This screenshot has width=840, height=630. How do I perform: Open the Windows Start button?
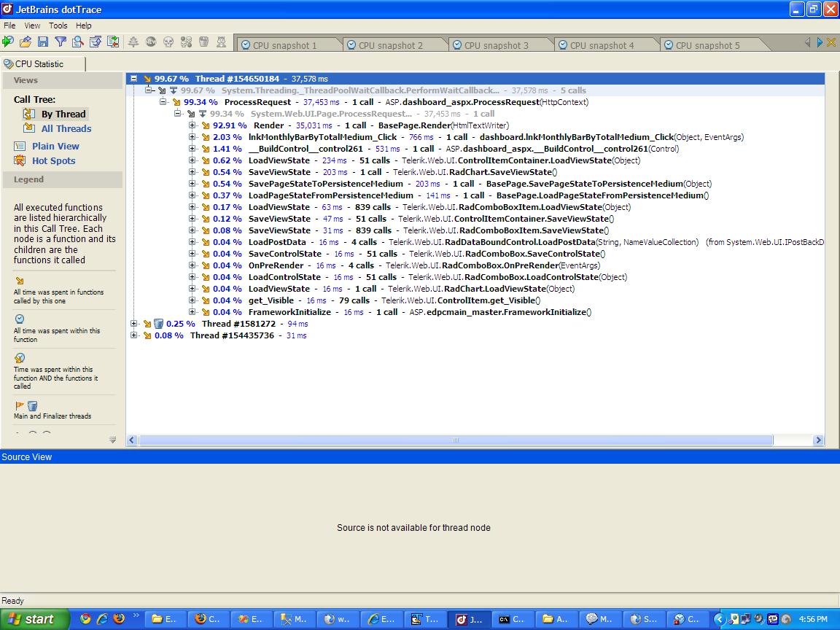(x=34, y=619)
